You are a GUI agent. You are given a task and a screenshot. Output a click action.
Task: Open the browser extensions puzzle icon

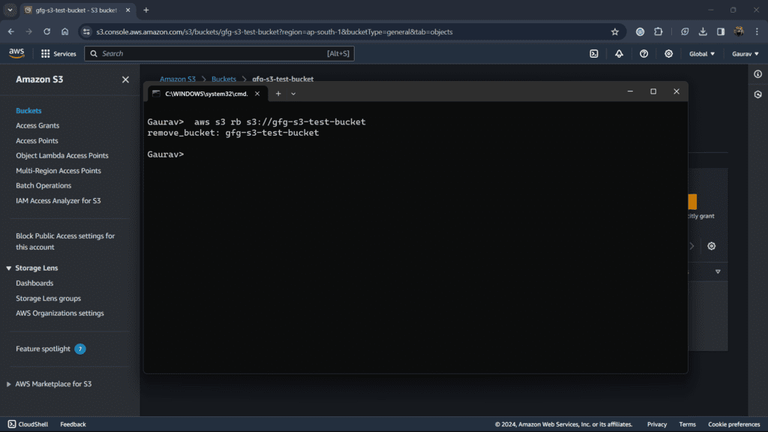pyautogui.click(x=658, y=32)
